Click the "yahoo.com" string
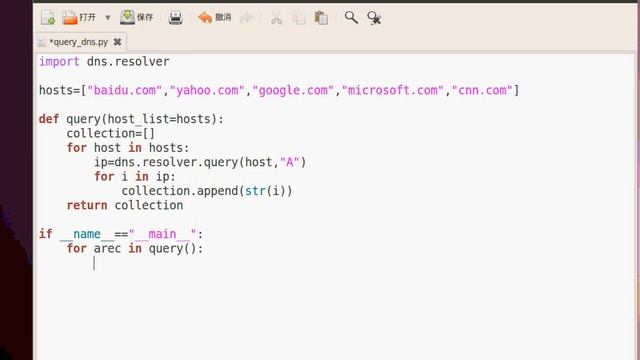640x360 pixels. pyautogui.click(x=207, y=90)
